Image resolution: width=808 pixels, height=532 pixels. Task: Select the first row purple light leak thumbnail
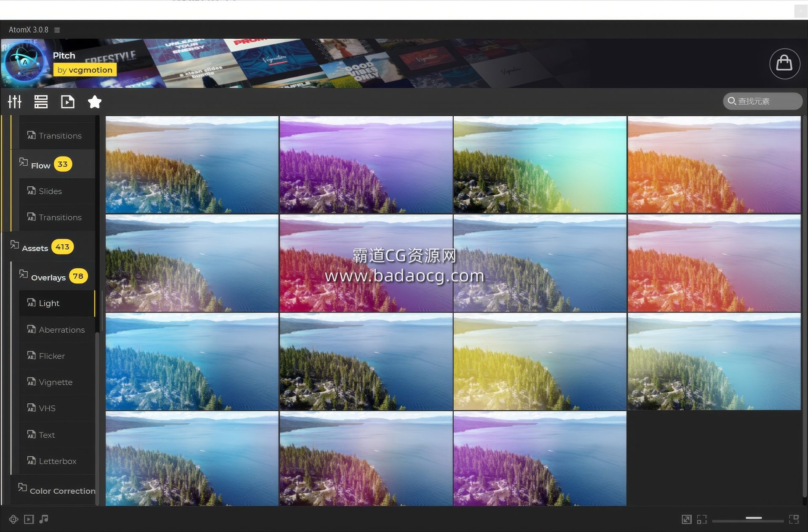point(366,164)
